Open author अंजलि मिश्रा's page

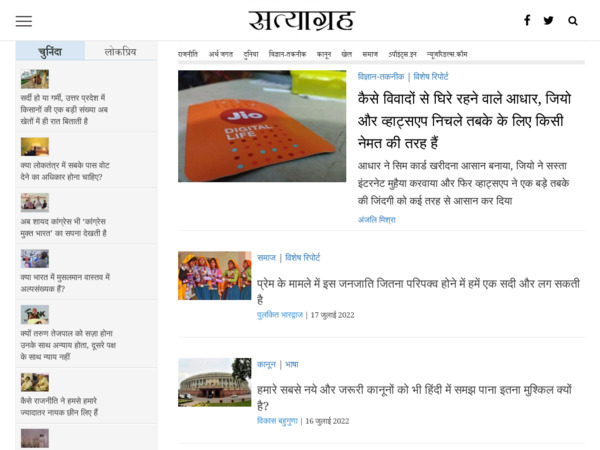click(377, 220)
